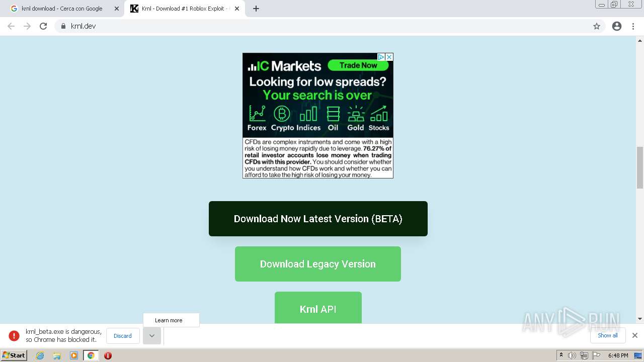Click red shield icon in taskbar

pyautogui.click(x=108, y=355)
